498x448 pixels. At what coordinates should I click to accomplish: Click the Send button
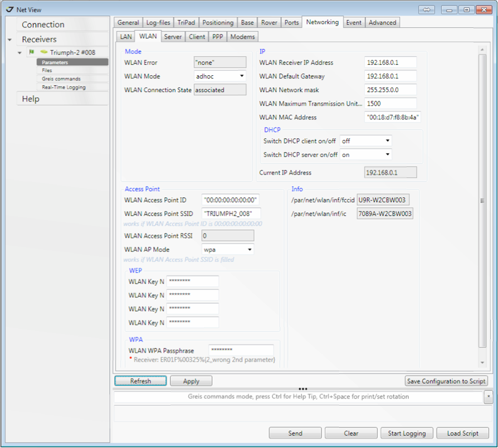pyautogui.click(x=295, y=433)
